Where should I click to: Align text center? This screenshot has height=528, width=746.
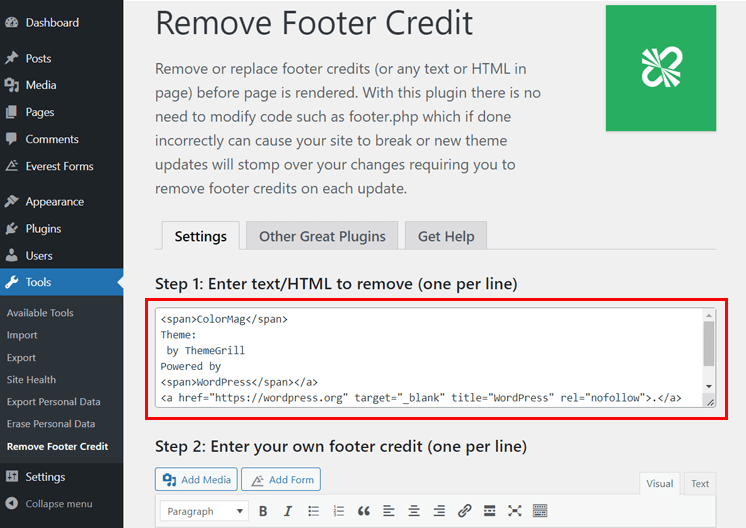(414, 511)
